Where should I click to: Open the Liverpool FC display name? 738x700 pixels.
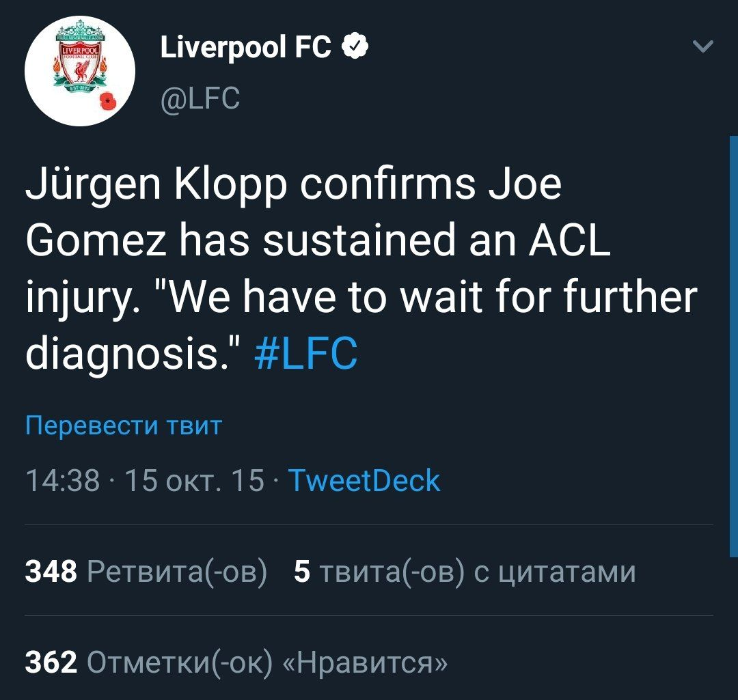tap(245, 48)
